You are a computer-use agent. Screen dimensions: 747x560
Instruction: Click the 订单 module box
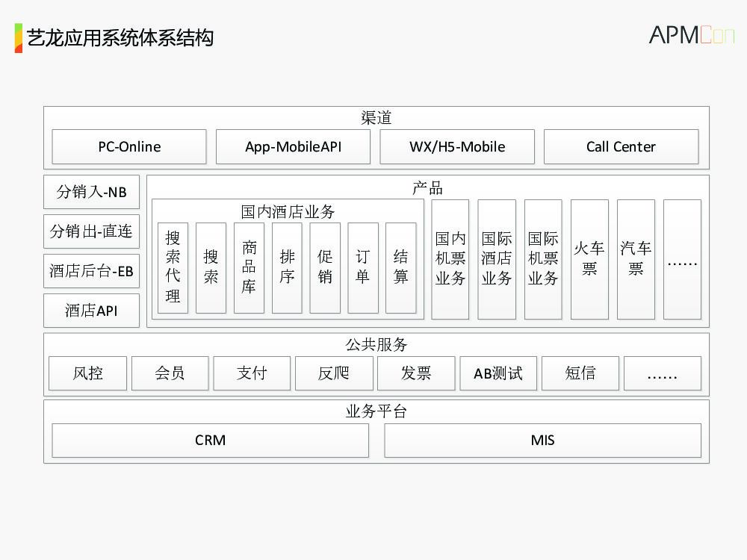363,267
